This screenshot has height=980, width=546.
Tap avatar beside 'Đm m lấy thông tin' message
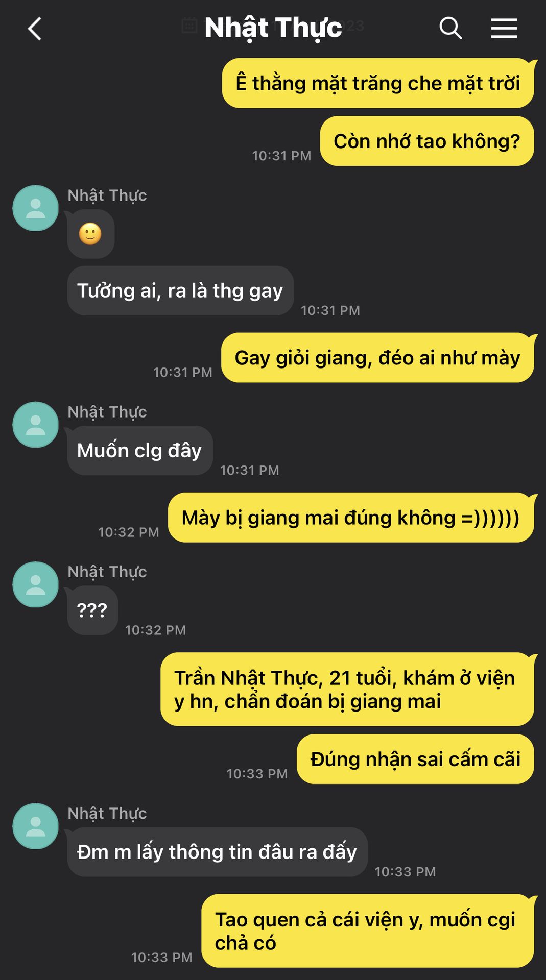point(36,826)
